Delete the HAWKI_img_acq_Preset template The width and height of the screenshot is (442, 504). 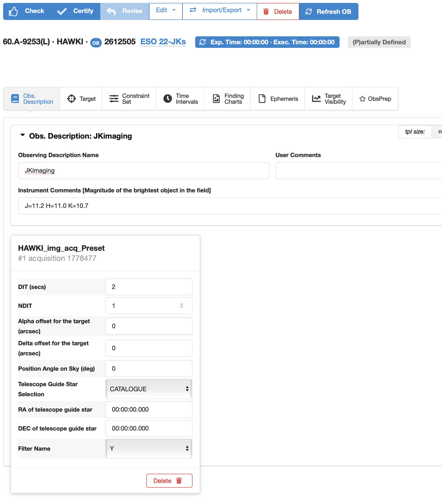169,480
